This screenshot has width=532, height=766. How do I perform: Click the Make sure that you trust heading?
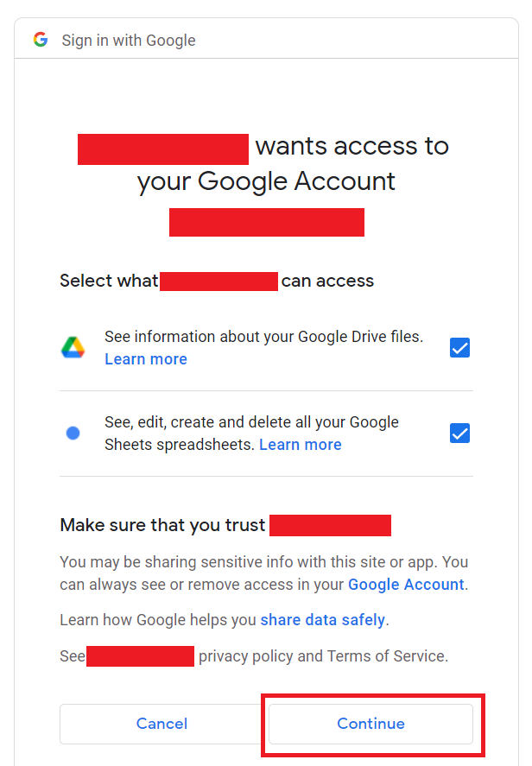[x=225, y=525]
